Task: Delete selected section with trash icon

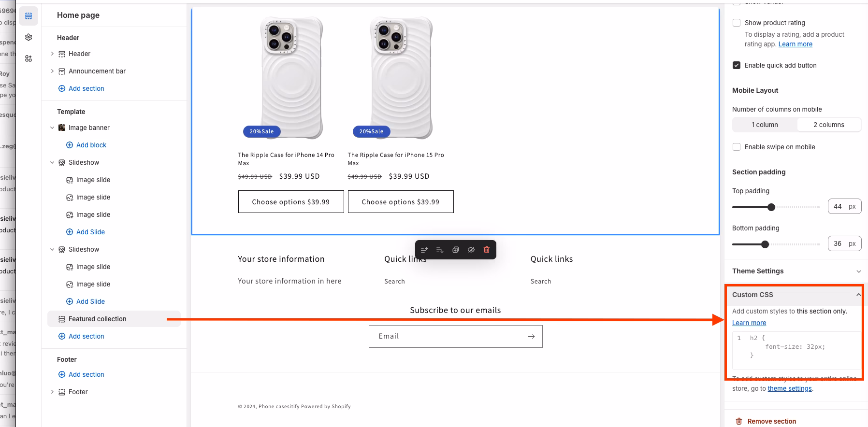Action: [487, 250]
